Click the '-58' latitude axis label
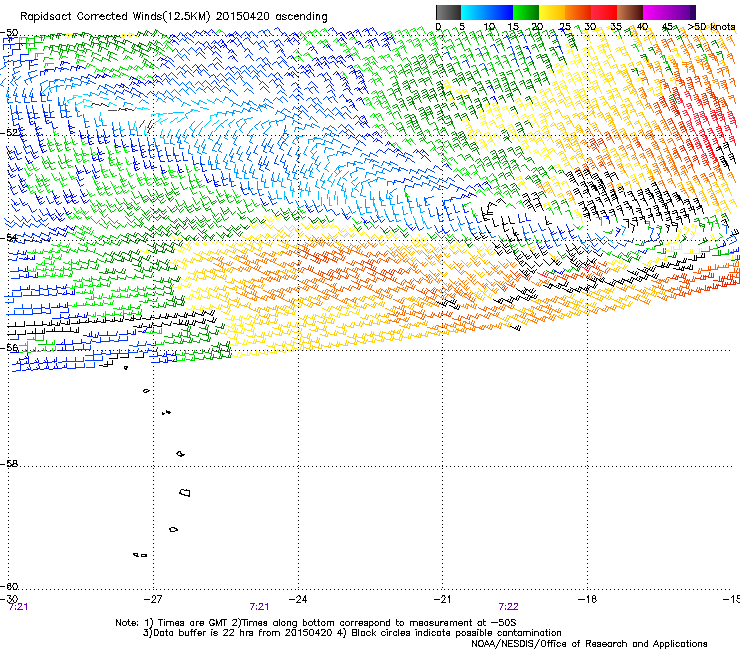 tap(9, 464)
